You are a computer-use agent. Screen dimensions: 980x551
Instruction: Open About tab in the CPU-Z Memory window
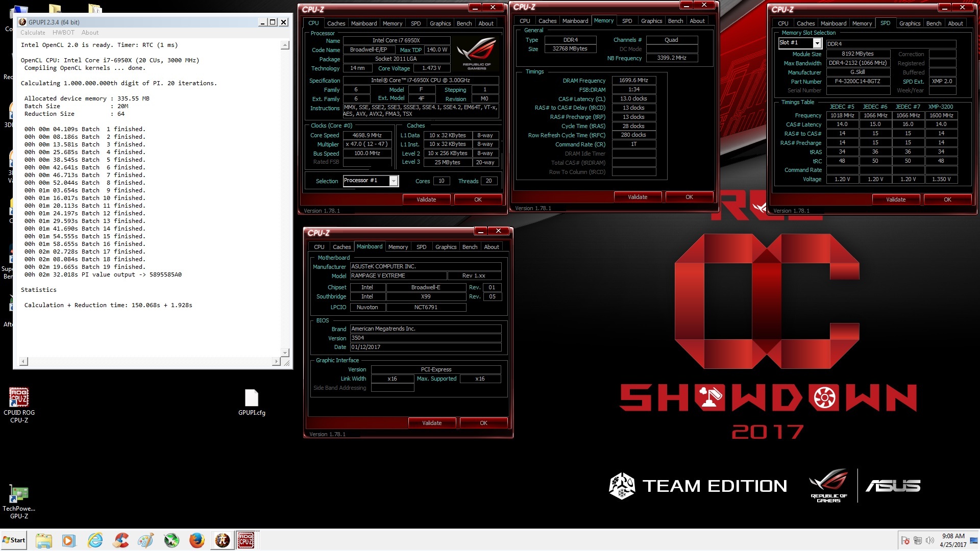(x=697, y=21)
